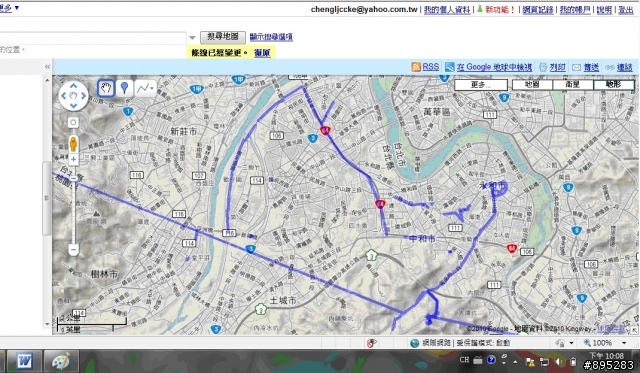The height and width of the screenshot is (373, 640).
Task: Open the zoom level dropdown arrow
Action: (624, 343)
